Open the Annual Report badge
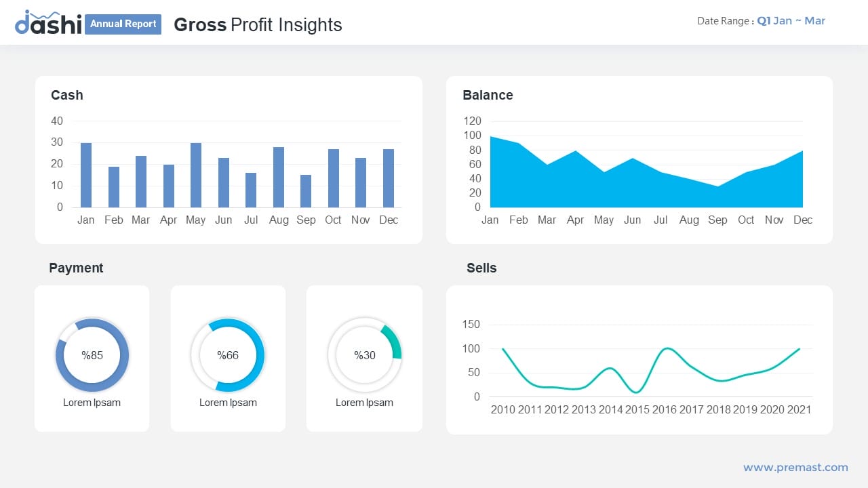 (123, 24)
